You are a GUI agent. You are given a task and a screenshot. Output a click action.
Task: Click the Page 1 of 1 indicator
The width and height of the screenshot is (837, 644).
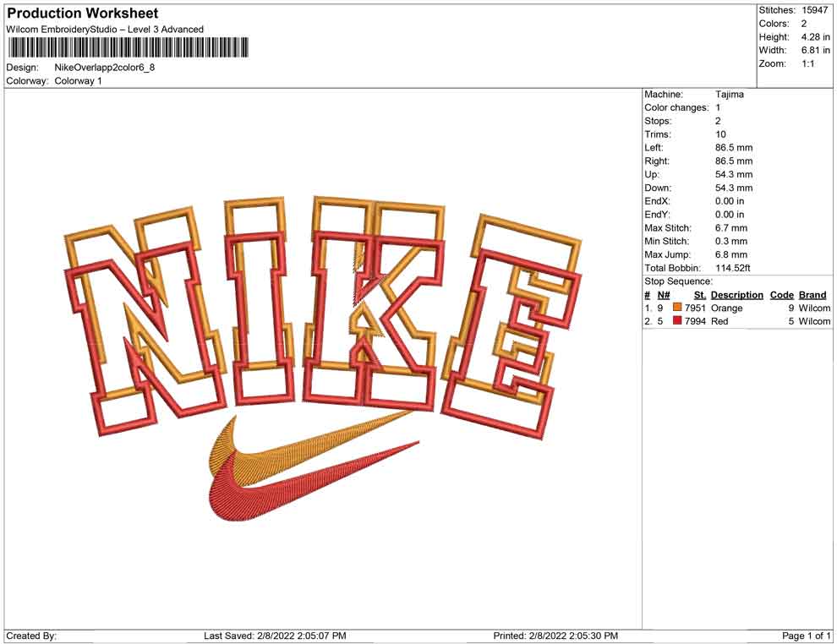[806, 636]
